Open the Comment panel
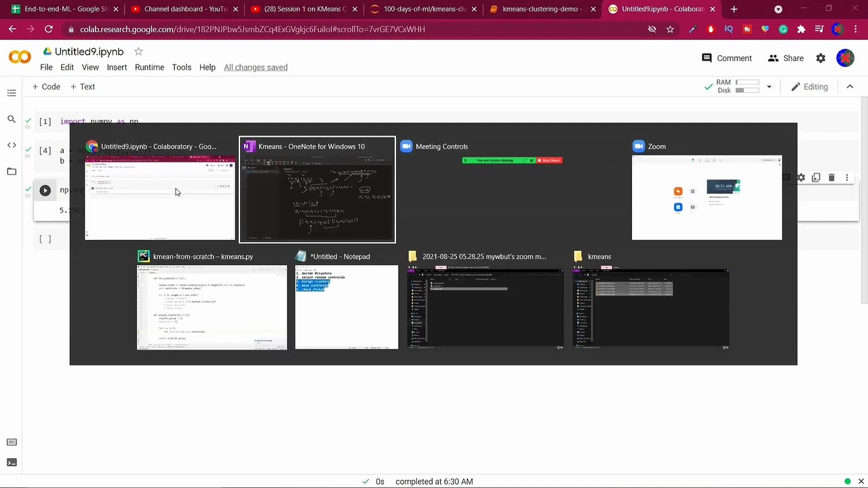 [x=726, y=58]
